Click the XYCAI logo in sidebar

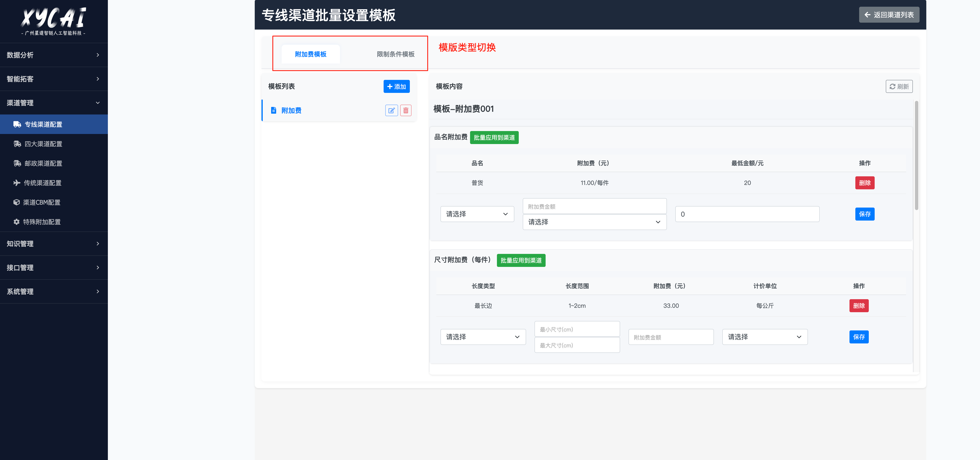point(53,21)
